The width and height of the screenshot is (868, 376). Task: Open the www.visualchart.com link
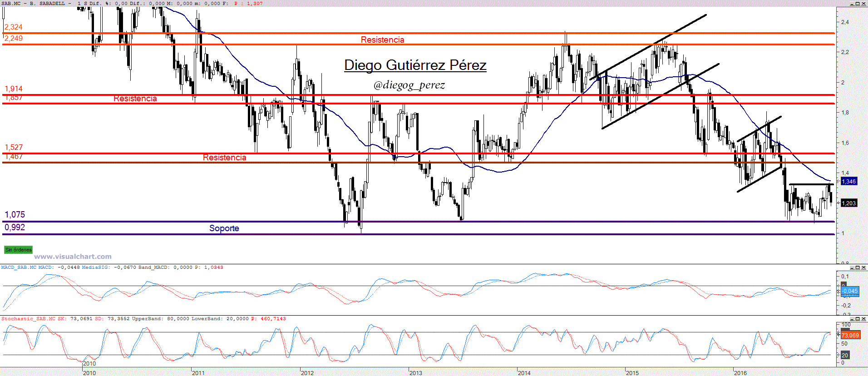(x=73, y=257)
